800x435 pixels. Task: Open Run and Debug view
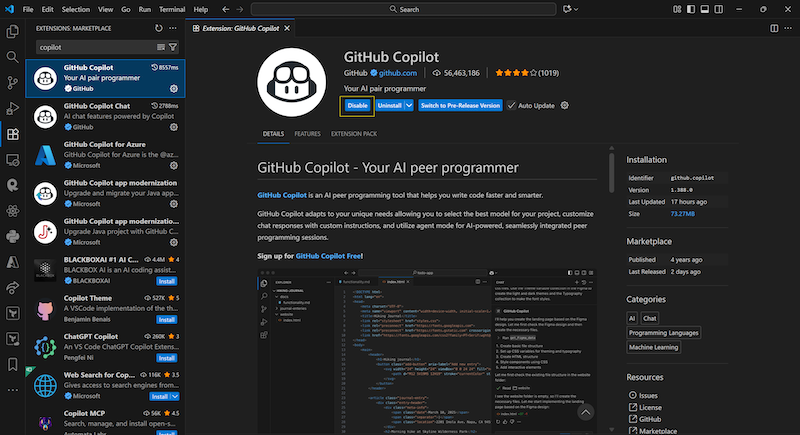pos(12,108)
